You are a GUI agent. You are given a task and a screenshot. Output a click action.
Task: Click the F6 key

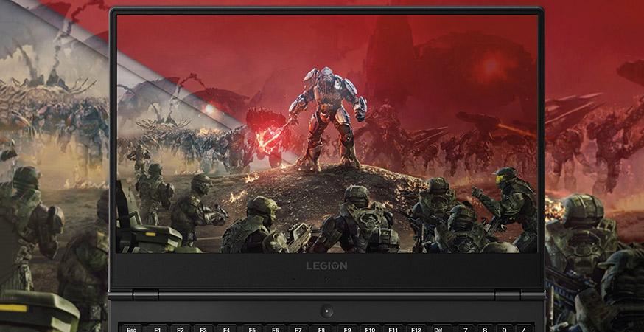[x=276, y=329]
